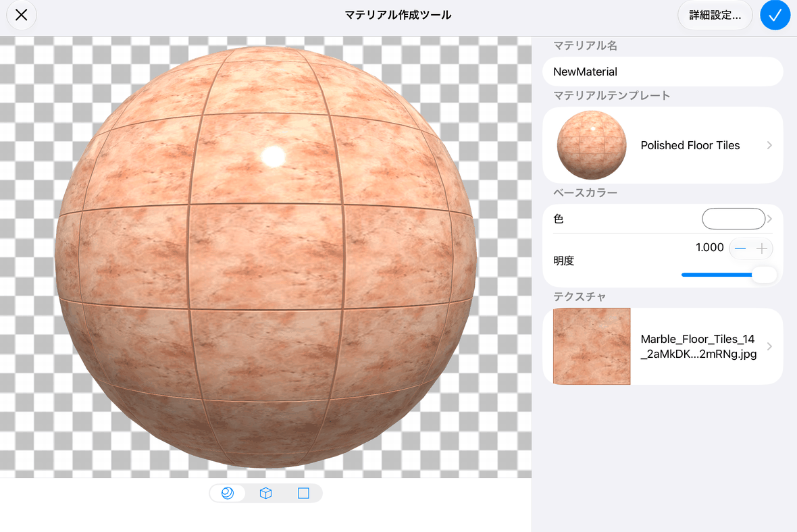Image resolution: width=797 pixels, height=532 pixels.
Task: Click the 明度 brightness label
Action: (x=563, y=261)
